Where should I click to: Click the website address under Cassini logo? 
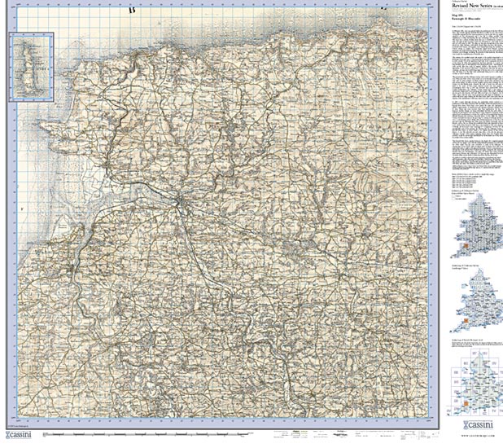477,436
